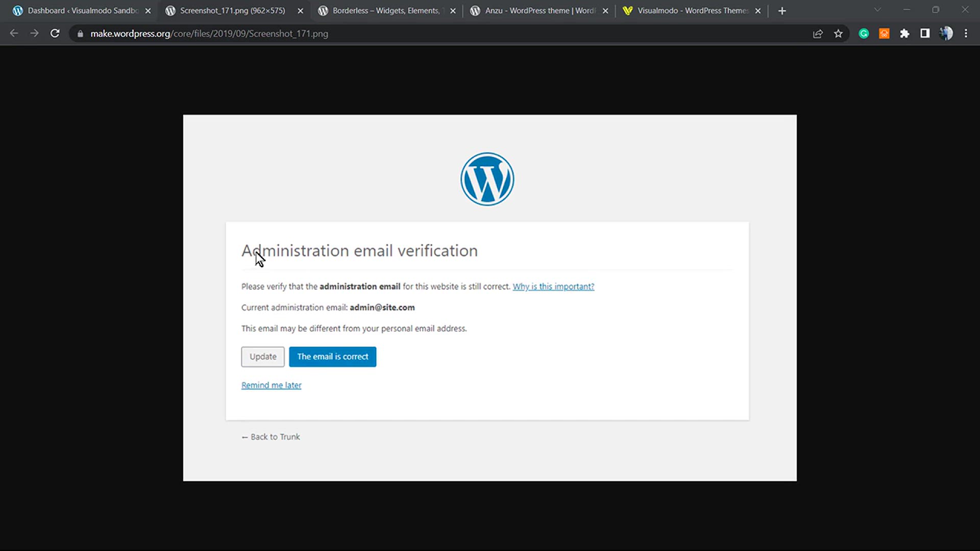
Task: Restore down the browser window
Action: tap(936, 10)
